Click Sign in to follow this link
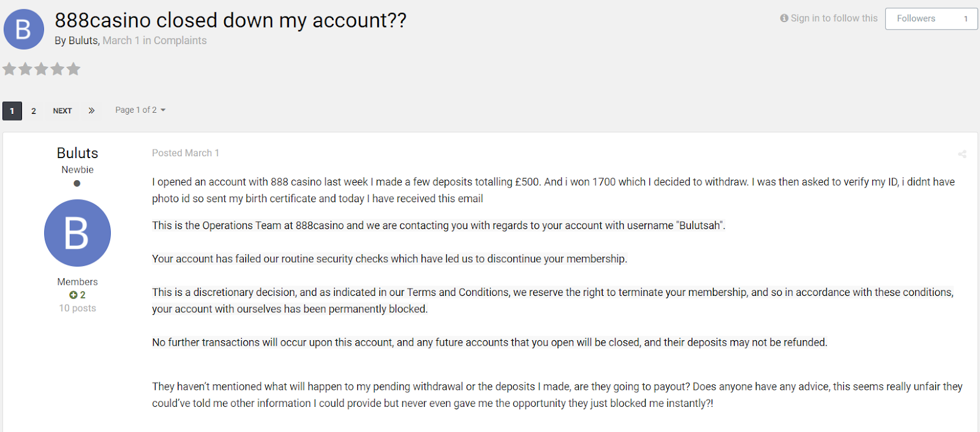The height and width of the screenshot is (432, 980). click(834, 18)
